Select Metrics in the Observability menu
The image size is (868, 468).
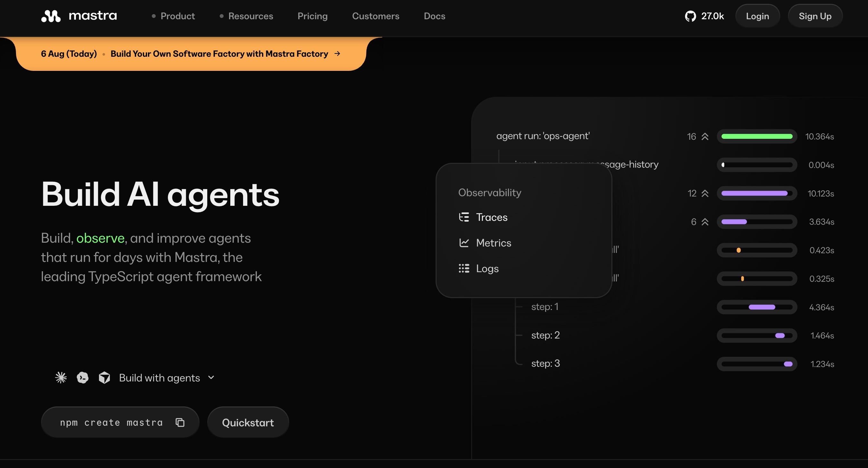click(x=485, y=243)
